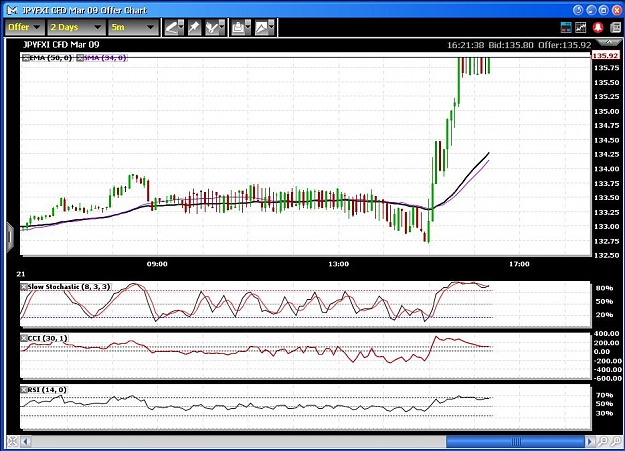625x451 pixels.
Task: Click the zoom out magnifier icon
Action: (x=616, y=441)
